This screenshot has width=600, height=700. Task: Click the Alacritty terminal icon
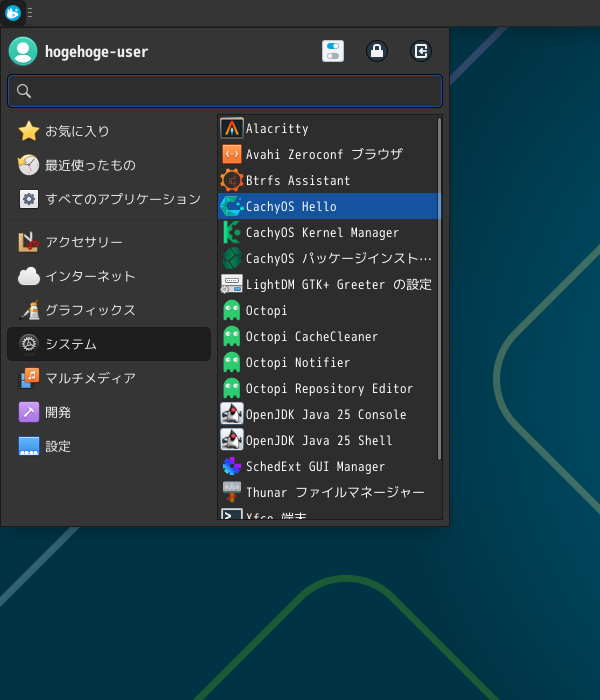[x=232, y=128]
